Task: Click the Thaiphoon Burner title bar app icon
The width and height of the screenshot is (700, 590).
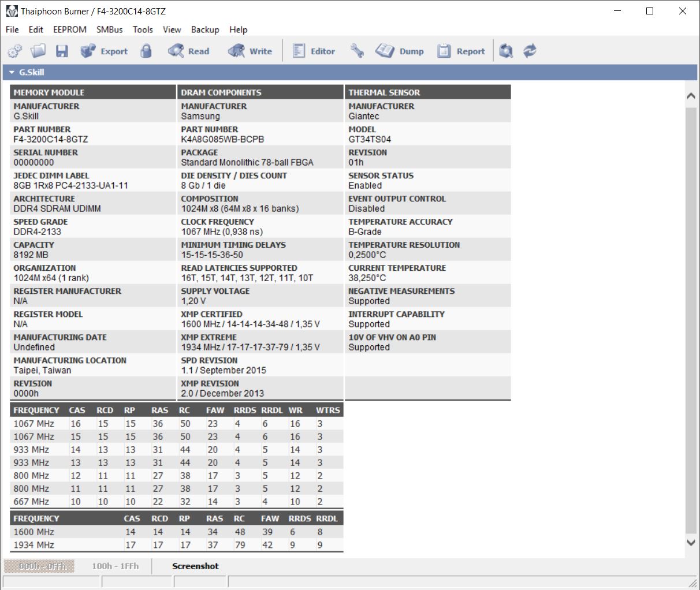Action: [12, 11]
